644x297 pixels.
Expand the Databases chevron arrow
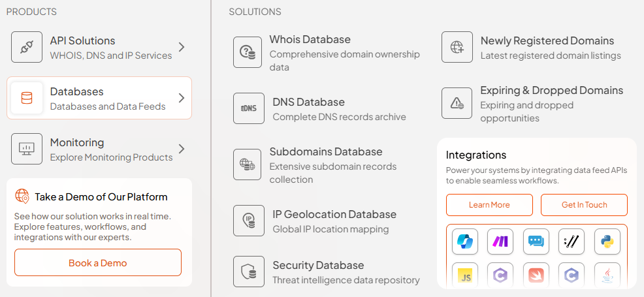coord(182,98)
